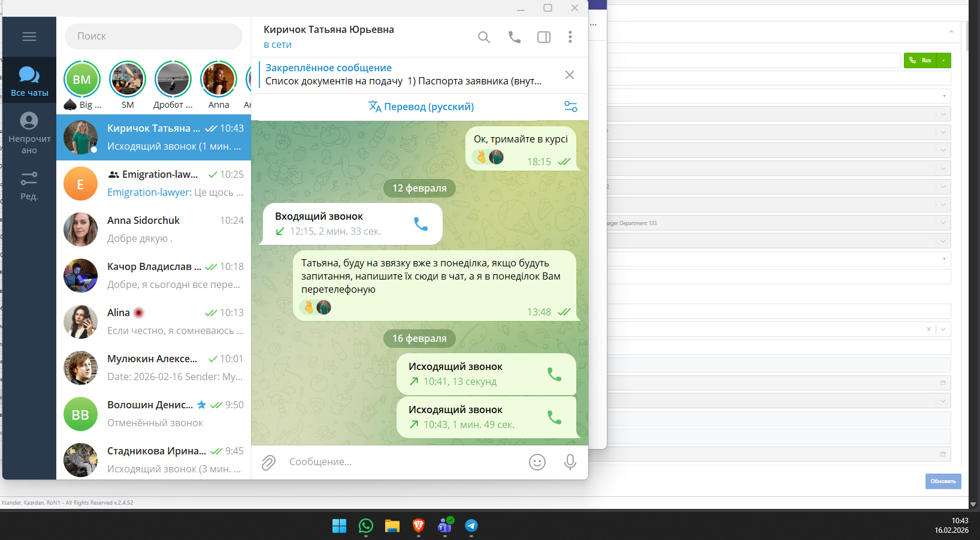Select the "Все чаты" folder
The width and height of the screenshot is (980, 540).
(x=29, y=80)
